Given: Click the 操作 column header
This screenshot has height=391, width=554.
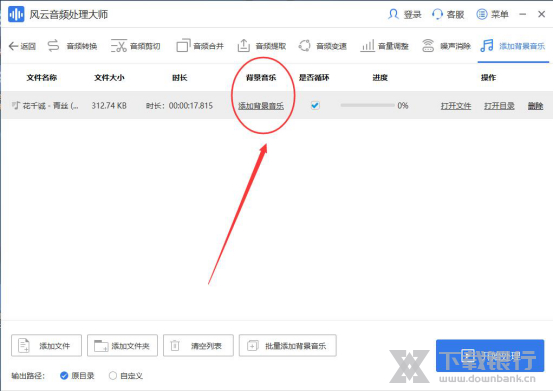Looking at the screenshot, I should coord(488,77).
